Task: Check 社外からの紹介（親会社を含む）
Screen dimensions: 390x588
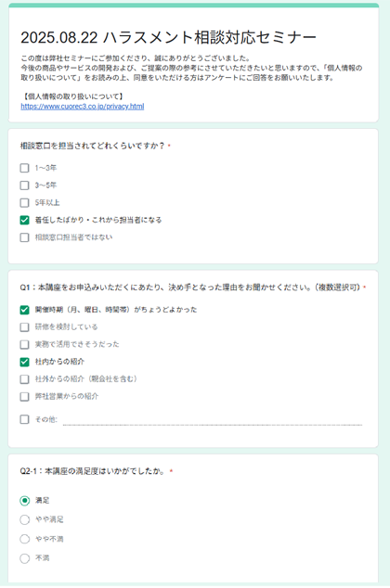Action: pos(24,379)
